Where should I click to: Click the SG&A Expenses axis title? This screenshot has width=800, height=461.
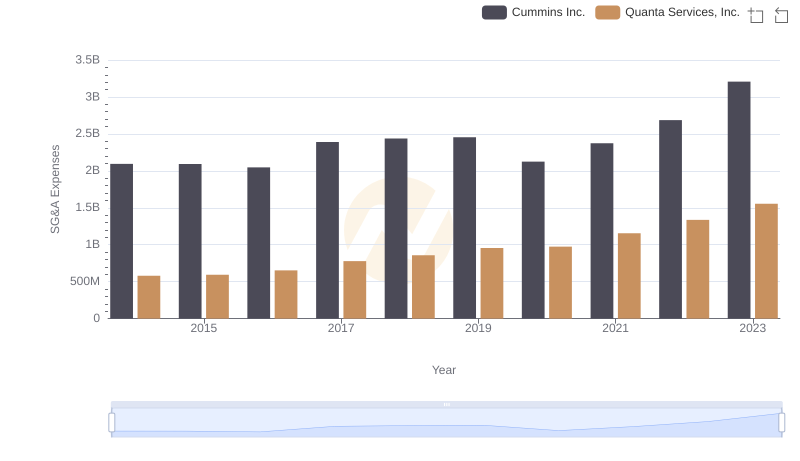coord(55,189)
